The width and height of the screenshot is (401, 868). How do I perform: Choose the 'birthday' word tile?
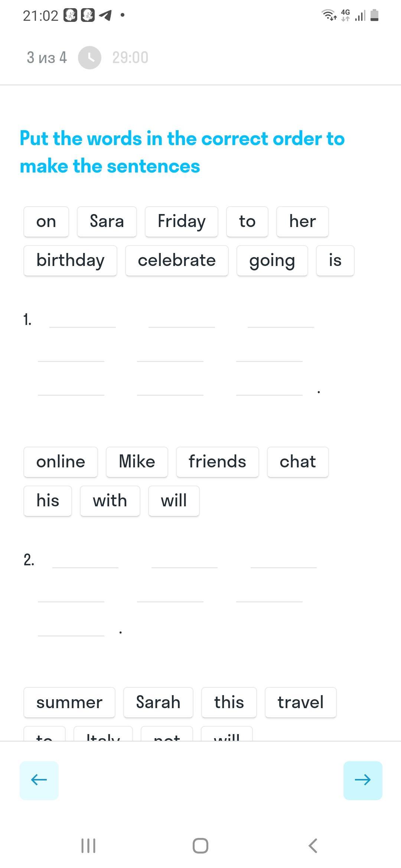coord(70,260)
